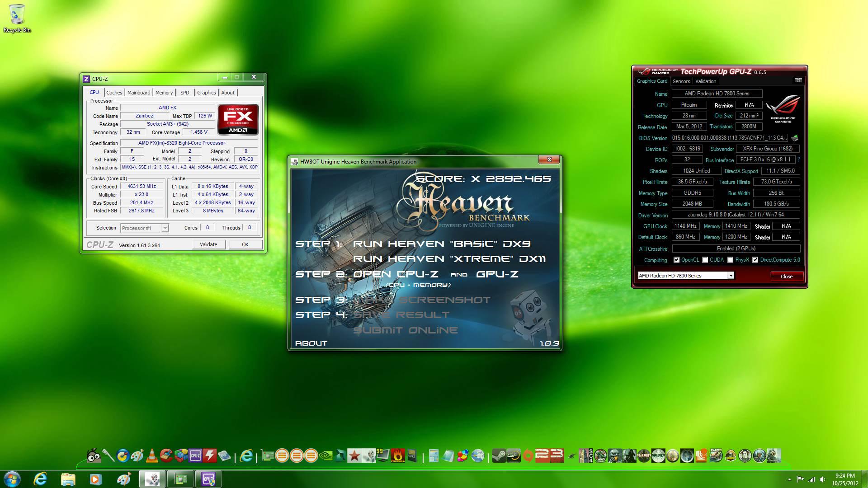This screenshot has height=488, width=868.
Task: Click the Republic of Gamers logo in GPU-Z
Action: 783,108
